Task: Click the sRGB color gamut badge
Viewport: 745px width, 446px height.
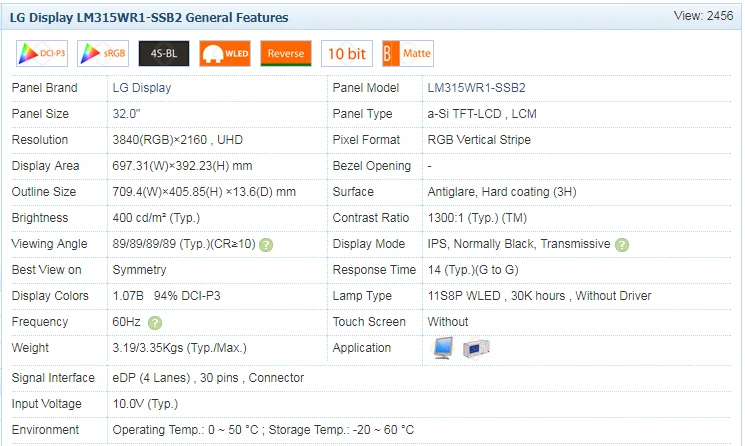Action: (103, 53)
